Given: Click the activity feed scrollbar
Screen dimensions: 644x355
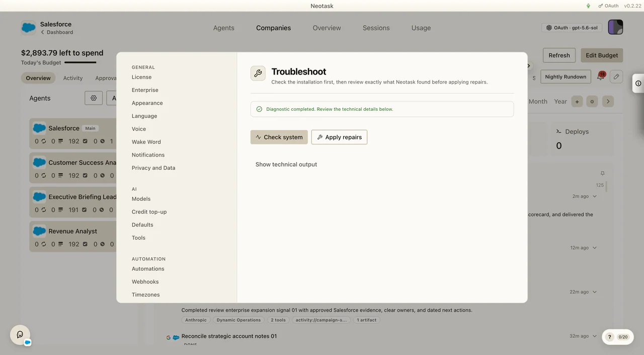Looking at the screenshot, I should pos(606,187).
